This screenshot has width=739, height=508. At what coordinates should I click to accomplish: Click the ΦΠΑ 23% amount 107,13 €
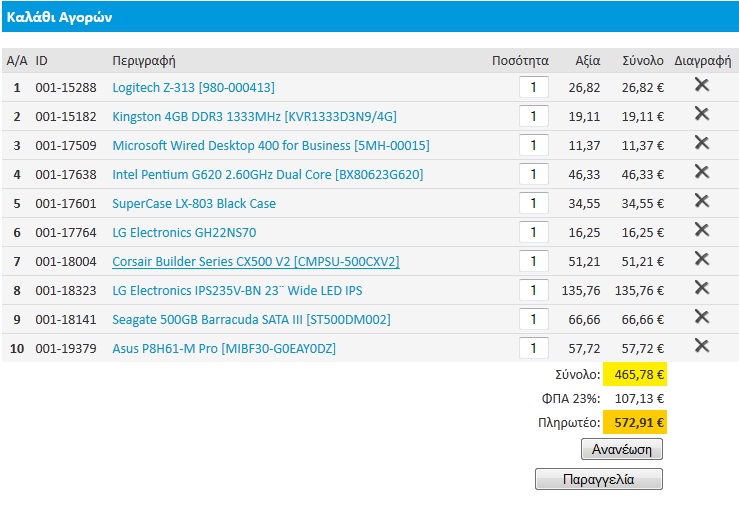click(639, 399)
